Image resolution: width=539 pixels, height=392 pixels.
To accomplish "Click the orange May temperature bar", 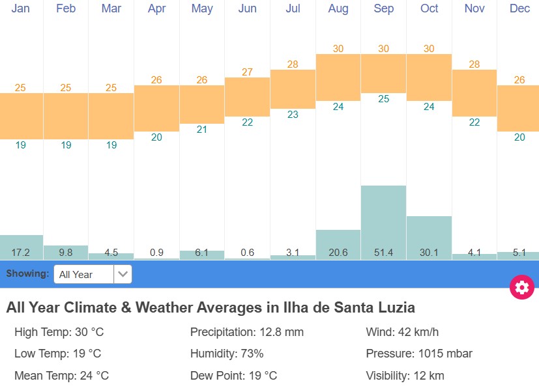I will (x=201, y=104).
